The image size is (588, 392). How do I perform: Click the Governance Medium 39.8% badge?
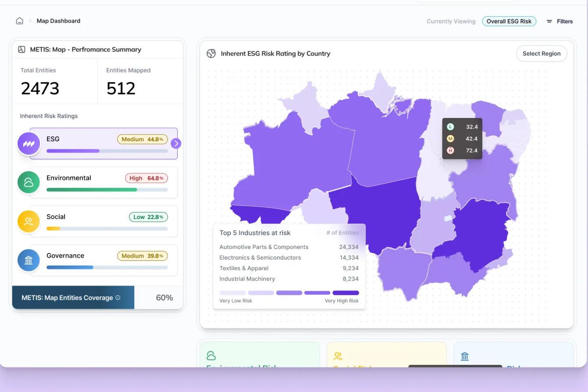[x=142, y=256]
